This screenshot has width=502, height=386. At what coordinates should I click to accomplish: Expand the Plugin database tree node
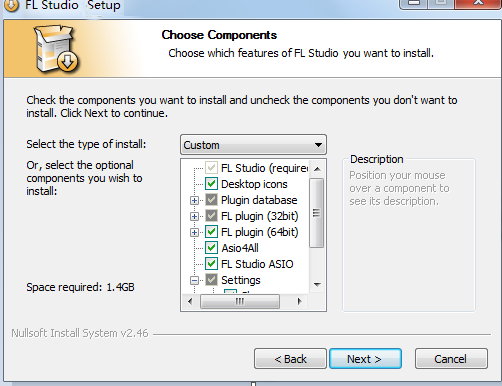pyautogui.click(x=194, y=200)
